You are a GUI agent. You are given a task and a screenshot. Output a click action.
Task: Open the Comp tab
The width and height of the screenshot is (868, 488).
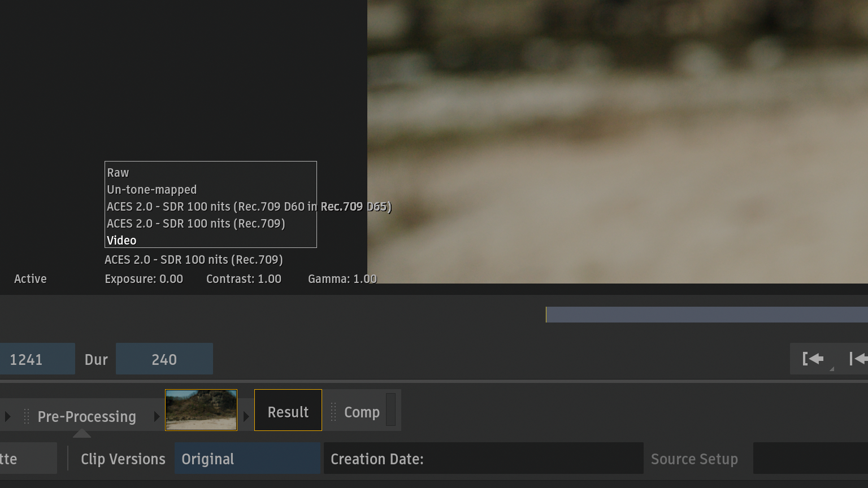(x=362, y=412)
